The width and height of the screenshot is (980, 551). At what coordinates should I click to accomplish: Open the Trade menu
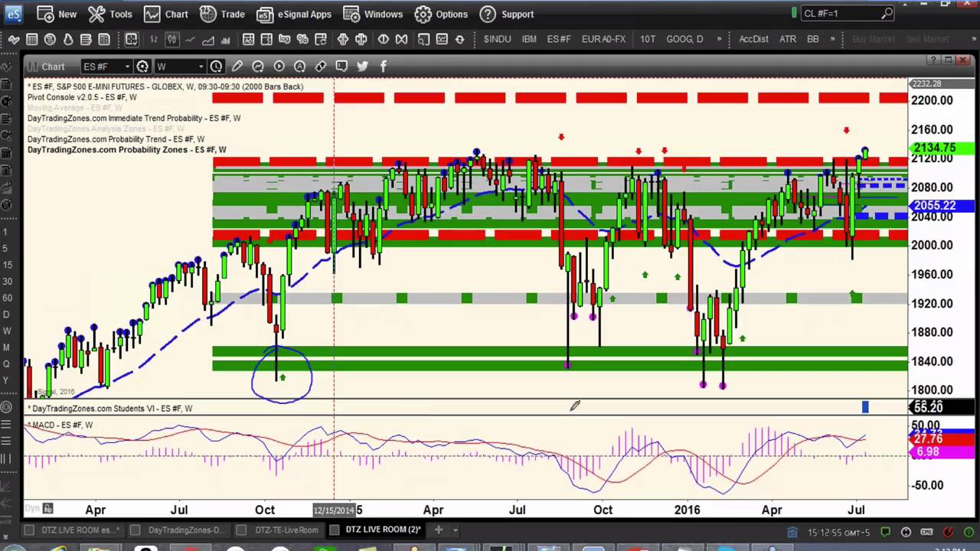[x=223, y=14]
